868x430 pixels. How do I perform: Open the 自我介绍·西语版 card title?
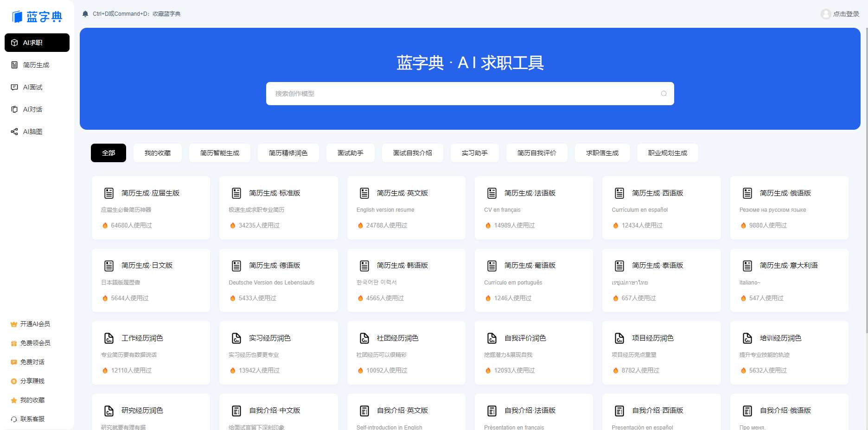(x=657, y=411)
